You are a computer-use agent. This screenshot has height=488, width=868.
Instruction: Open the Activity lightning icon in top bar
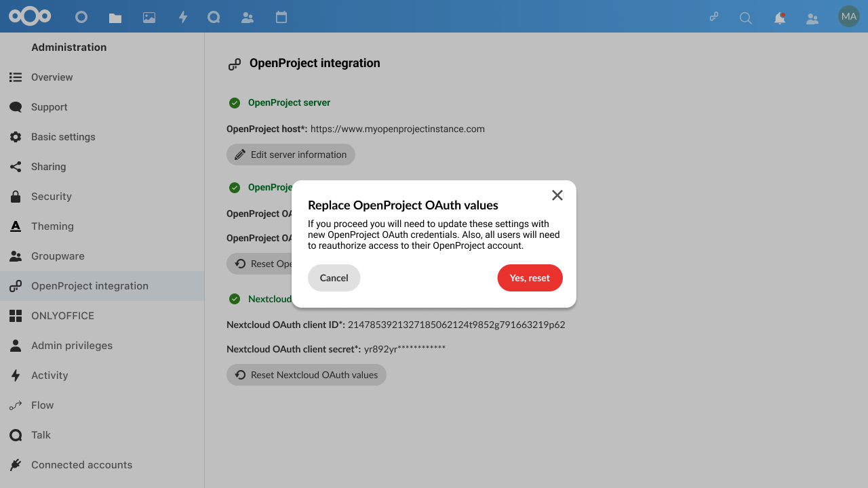coord(182,18)
